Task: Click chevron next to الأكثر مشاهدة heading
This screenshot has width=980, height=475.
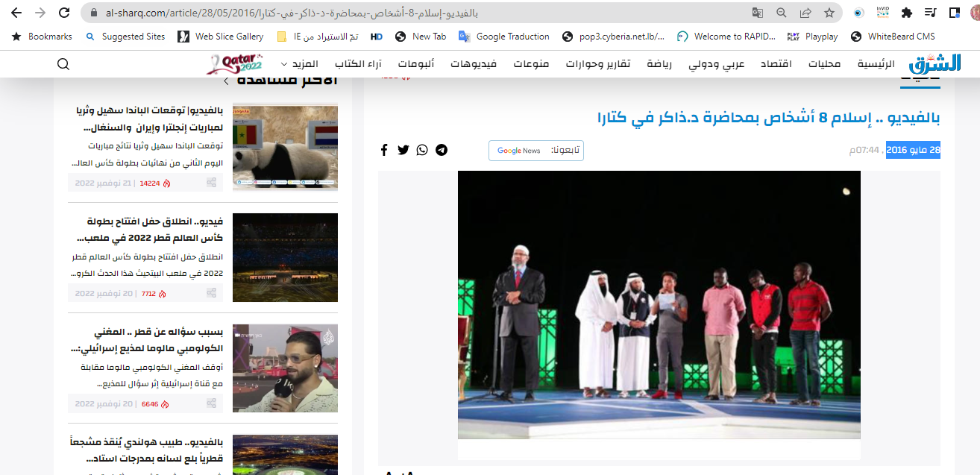Action: click(x=226, y=81)
